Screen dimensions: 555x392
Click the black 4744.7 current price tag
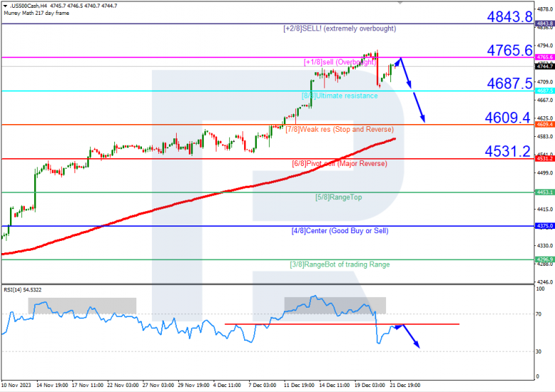click(545, 66)
